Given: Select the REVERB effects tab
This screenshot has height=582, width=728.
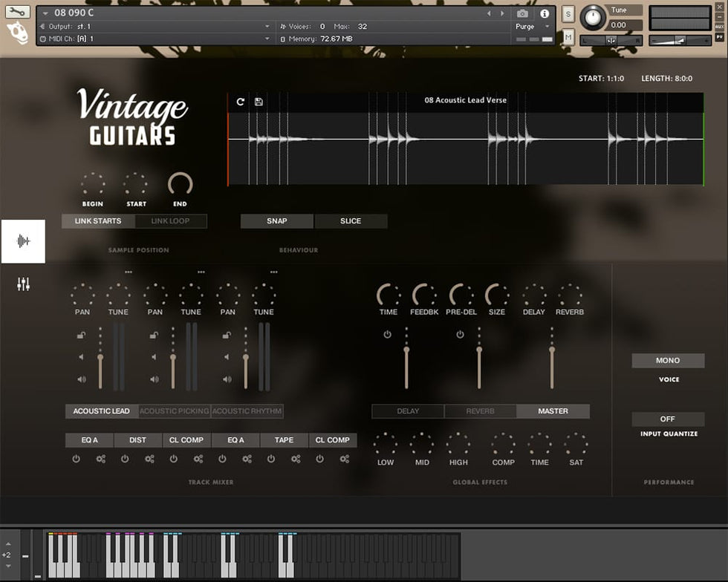Looking at the screenshot, I should coord(480,411).
